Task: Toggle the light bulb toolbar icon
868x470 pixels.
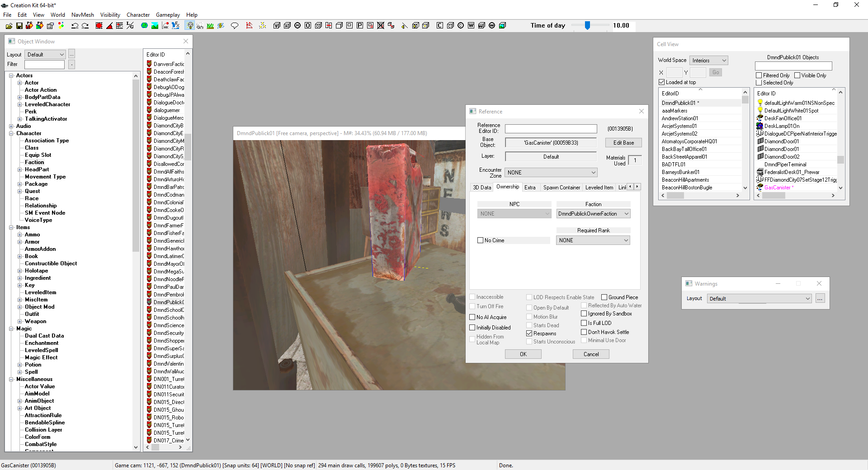Action: (x=190, y=26)
